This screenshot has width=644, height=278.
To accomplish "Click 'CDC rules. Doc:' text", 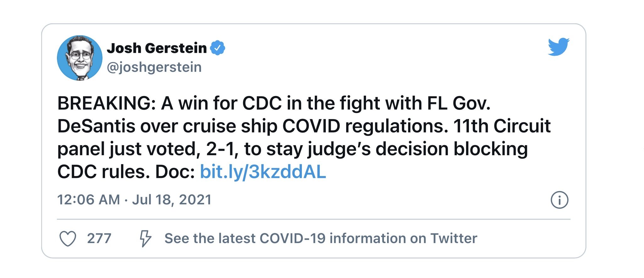I will point(126,172).
